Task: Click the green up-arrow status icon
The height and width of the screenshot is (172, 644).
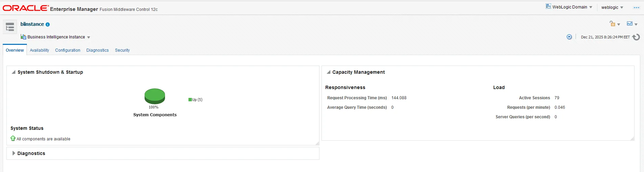Action: pos(13,138)
